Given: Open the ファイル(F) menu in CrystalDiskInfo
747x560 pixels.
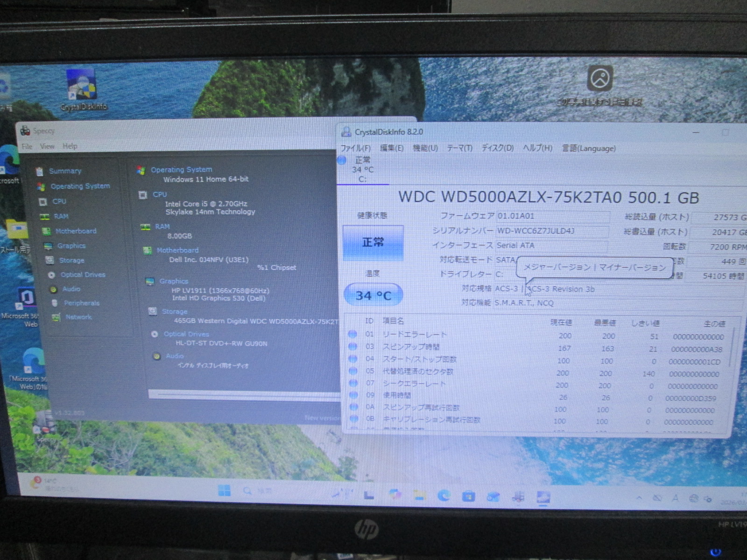Looking at the screenshot, I should click(x=355, y=148).
